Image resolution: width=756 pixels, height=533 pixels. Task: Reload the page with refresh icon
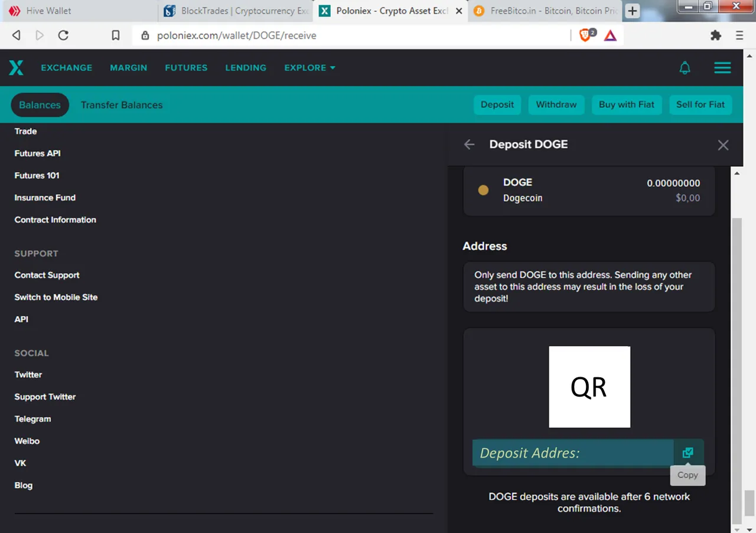63,35
